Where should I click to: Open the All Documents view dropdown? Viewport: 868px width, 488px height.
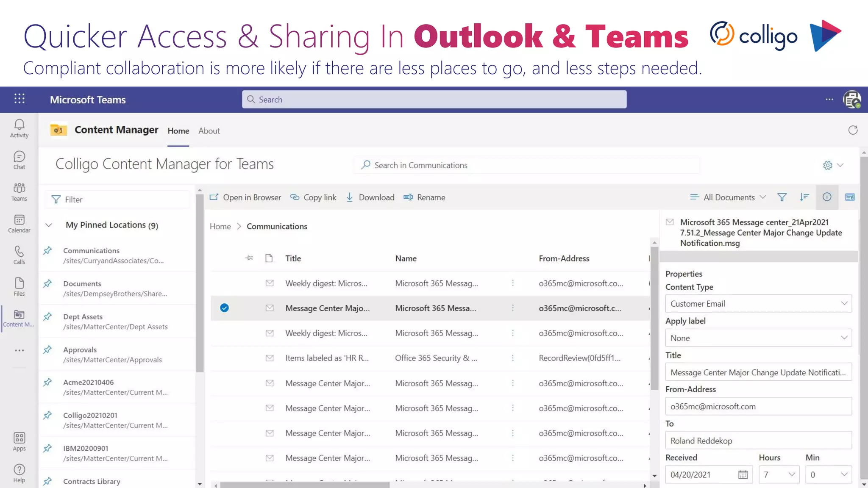(728, 197)
